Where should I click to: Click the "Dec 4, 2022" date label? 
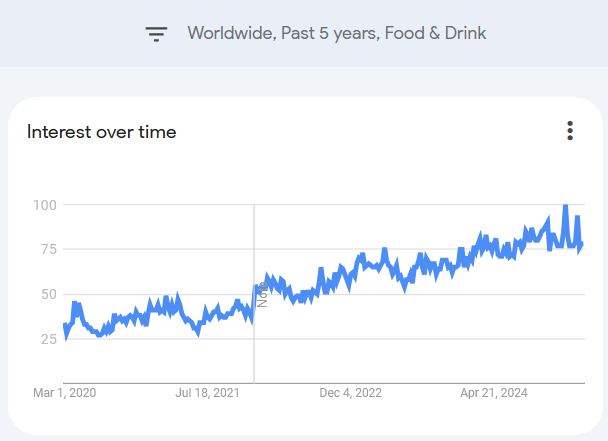[351, 394]
